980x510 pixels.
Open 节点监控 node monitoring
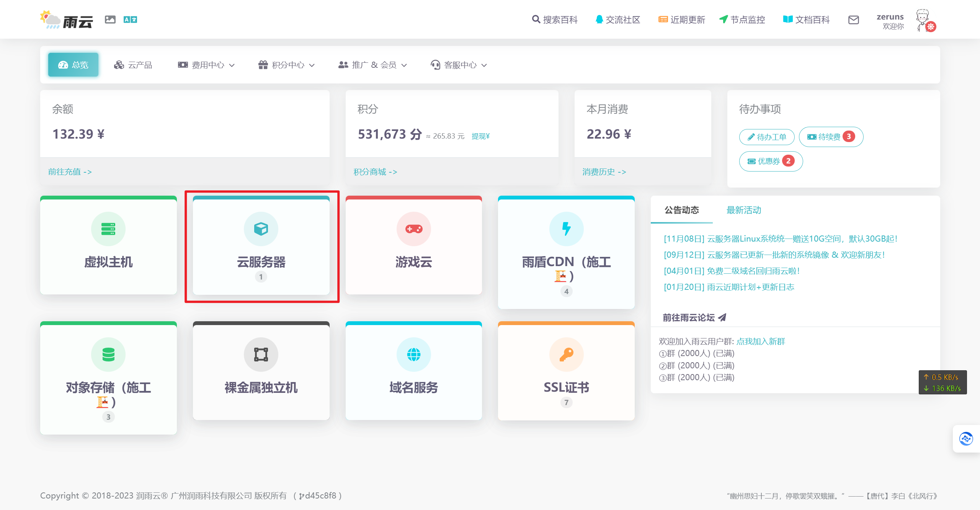coord(742,20)
